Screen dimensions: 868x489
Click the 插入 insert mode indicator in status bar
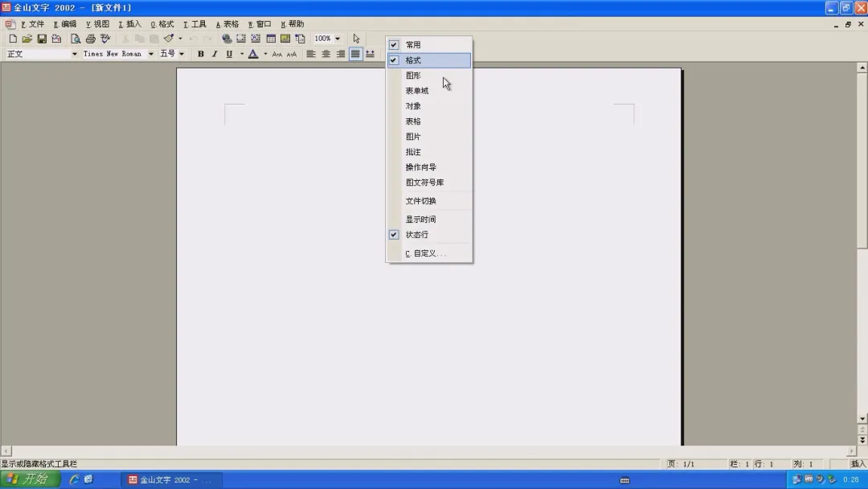(858, 464)
